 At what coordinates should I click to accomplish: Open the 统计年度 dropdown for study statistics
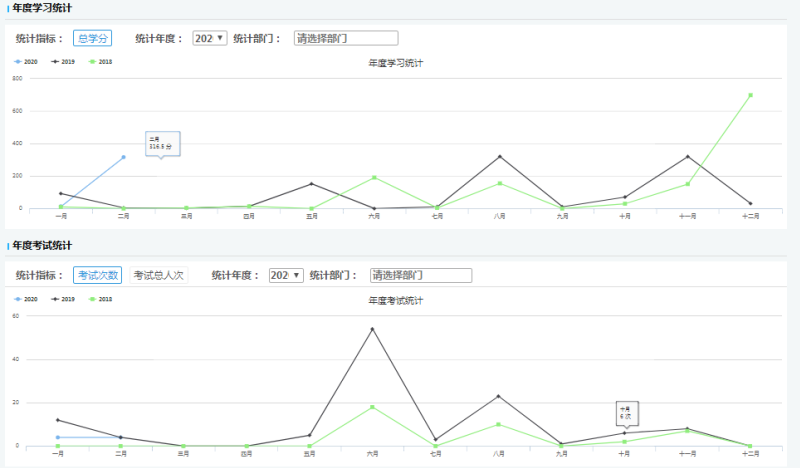tap(208, 38)
